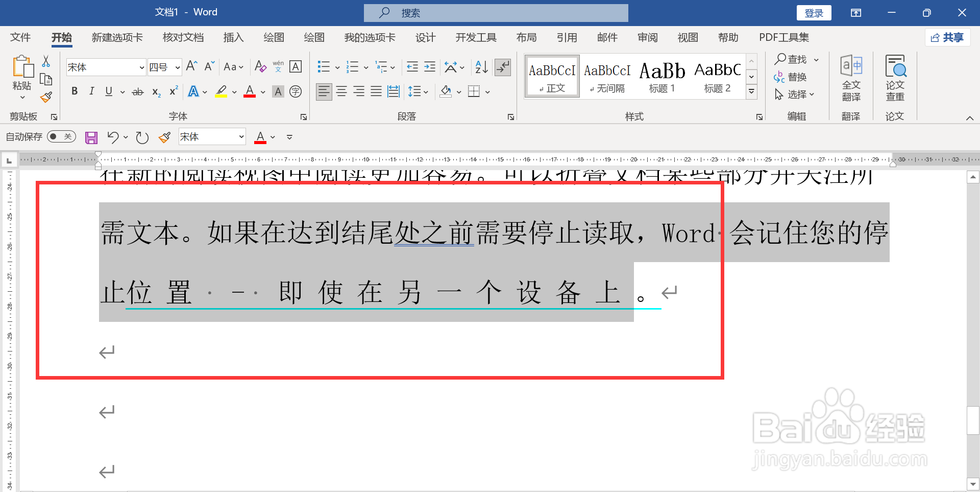Expand the styles gallery more button
This screenshot has height=492, width=980.
pos(751,92)
